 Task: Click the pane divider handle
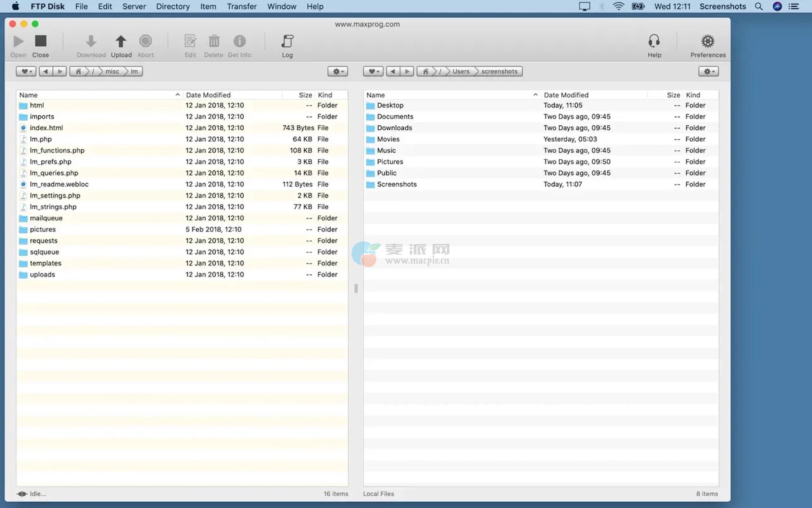(x=356, y=288)
